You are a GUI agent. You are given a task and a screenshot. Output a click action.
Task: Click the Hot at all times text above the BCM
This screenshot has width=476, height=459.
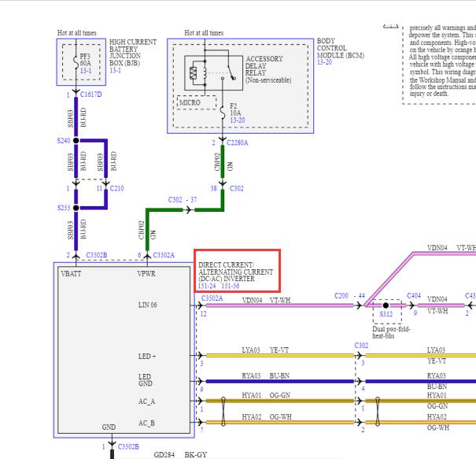click(x=204, y=33)
